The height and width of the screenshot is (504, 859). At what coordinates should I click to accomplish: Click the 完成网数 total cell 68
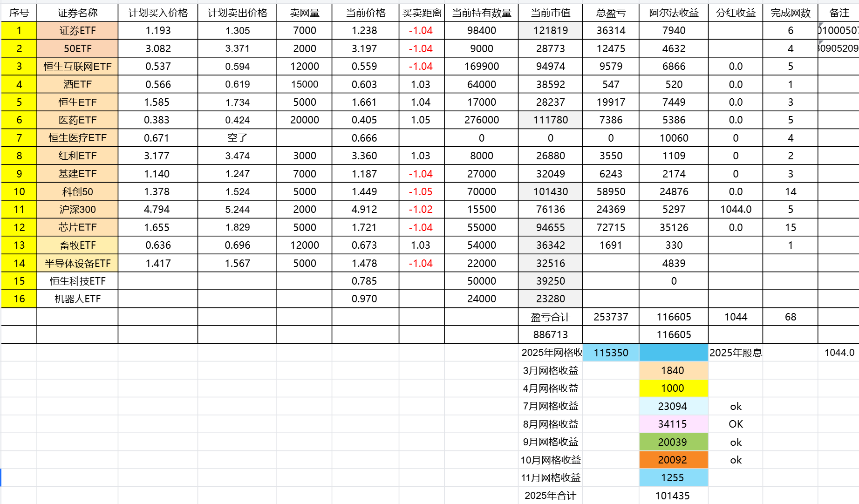coord(790,317)
